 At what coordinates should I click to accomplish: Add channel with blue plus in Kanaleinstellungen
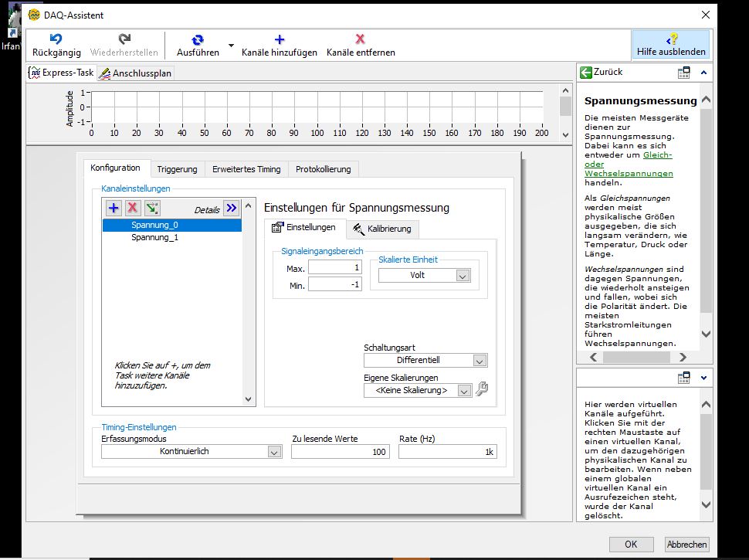pos(114,208)
